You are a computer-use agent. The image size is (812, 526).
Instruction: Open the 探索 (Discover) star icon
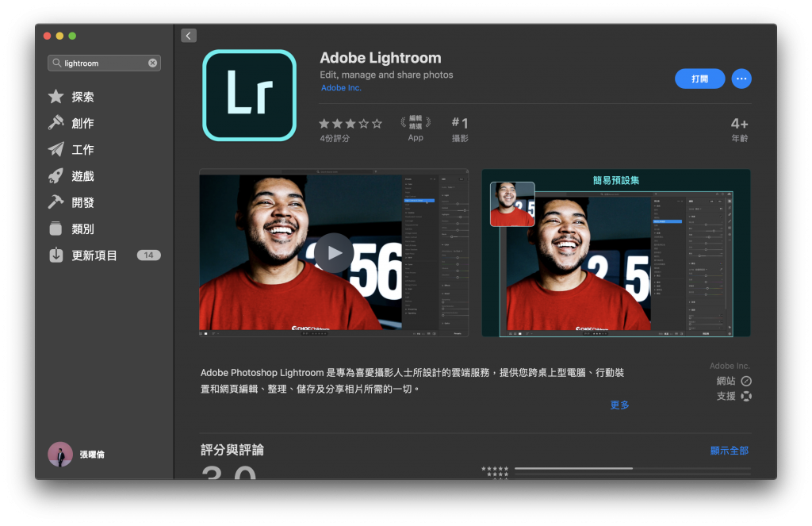(56, 96)
